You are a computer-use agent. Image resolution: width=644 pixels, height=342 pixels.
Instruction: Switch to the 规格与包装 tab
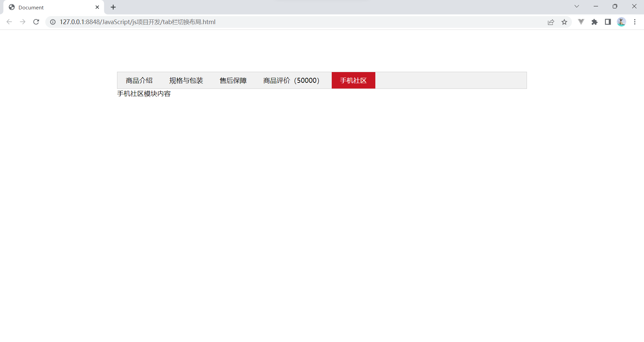pyautogui.click(x=186, y=80)
